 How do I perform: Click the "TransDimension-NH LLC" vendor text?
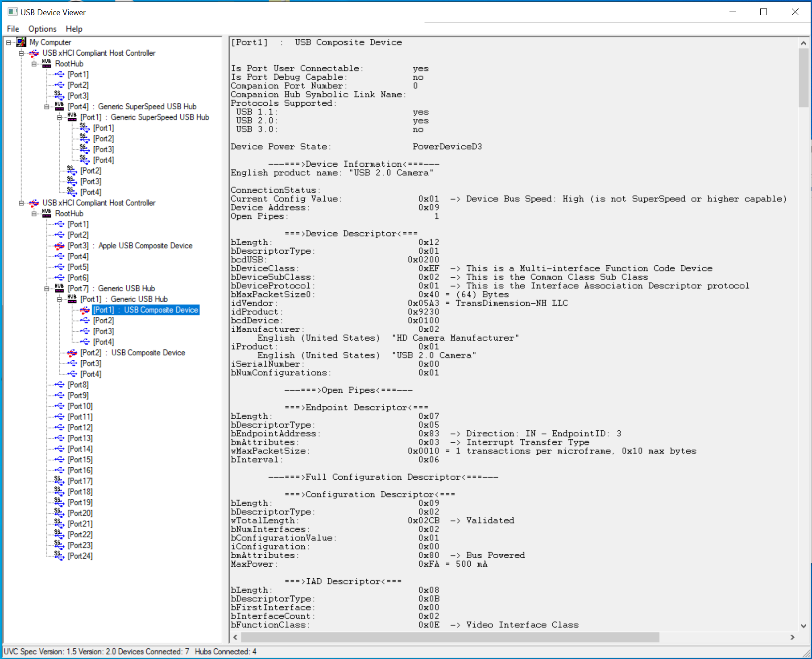click(512, 303)
